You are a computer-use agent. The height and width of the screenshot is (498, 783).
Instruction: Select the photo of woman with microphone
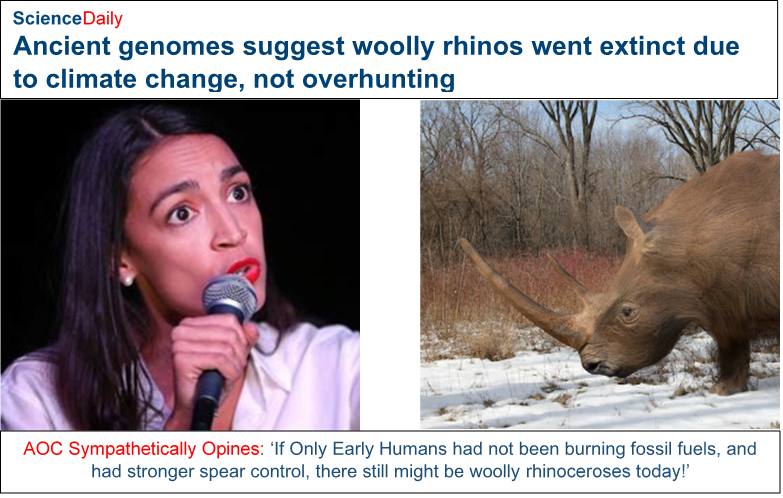point(180,265)
